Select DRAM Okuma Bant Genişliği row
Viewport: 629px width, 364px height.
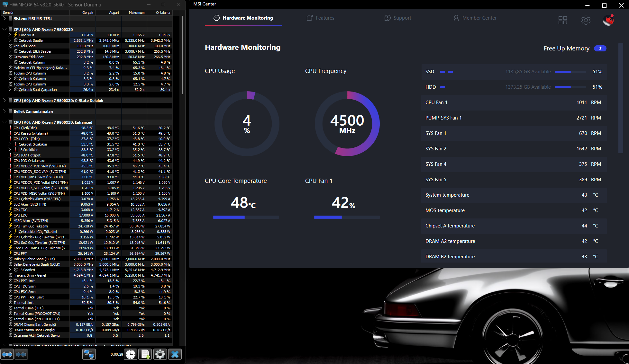coord(86,324)
